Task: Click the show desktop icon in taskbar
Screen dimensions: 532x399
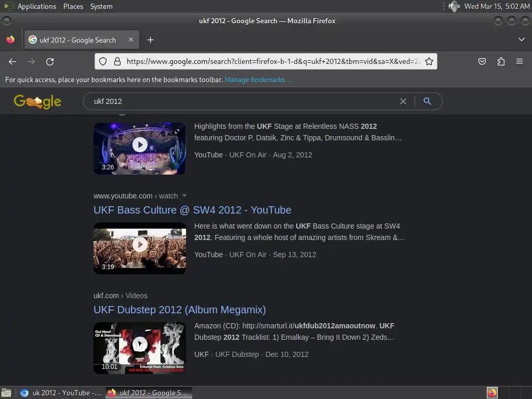Action: point(6,393)
